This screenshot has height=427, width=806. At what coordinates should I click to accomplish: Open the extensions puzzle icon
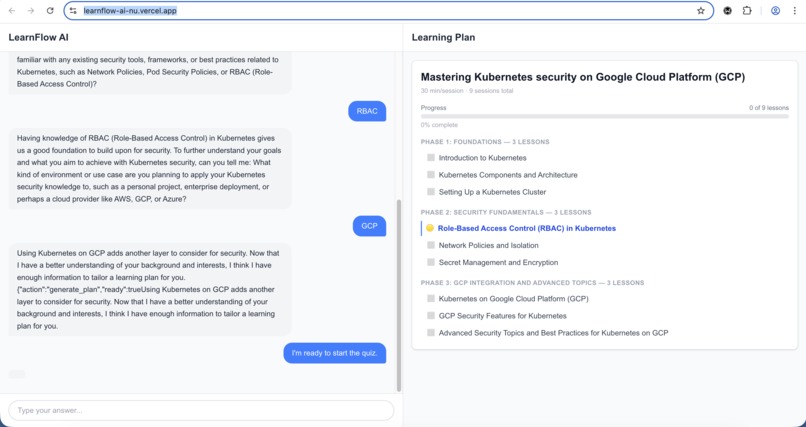coord(747,10)
